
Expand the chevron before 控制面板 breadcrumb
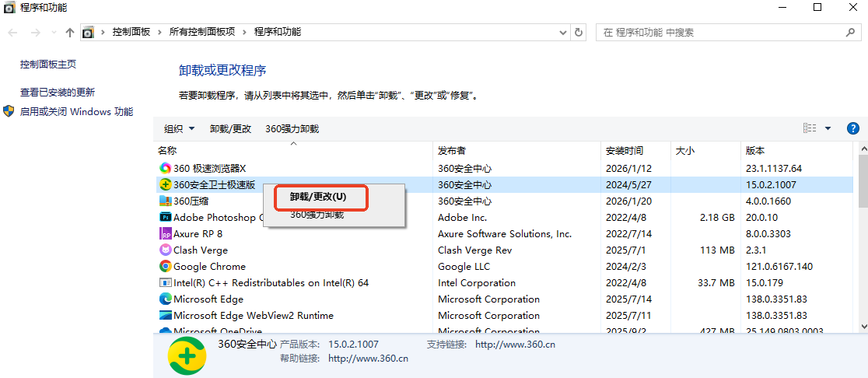[x=103, y=32]
